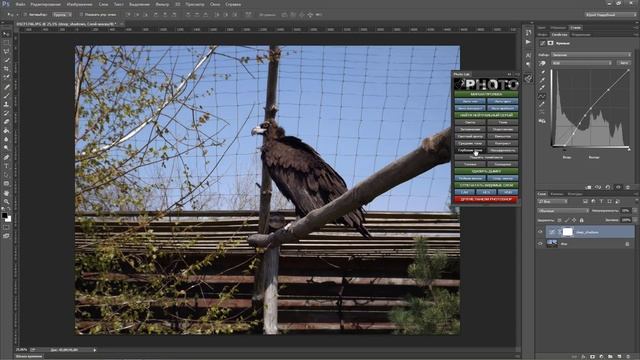Select the Rectangular Marquee tool

click(6, 43)
